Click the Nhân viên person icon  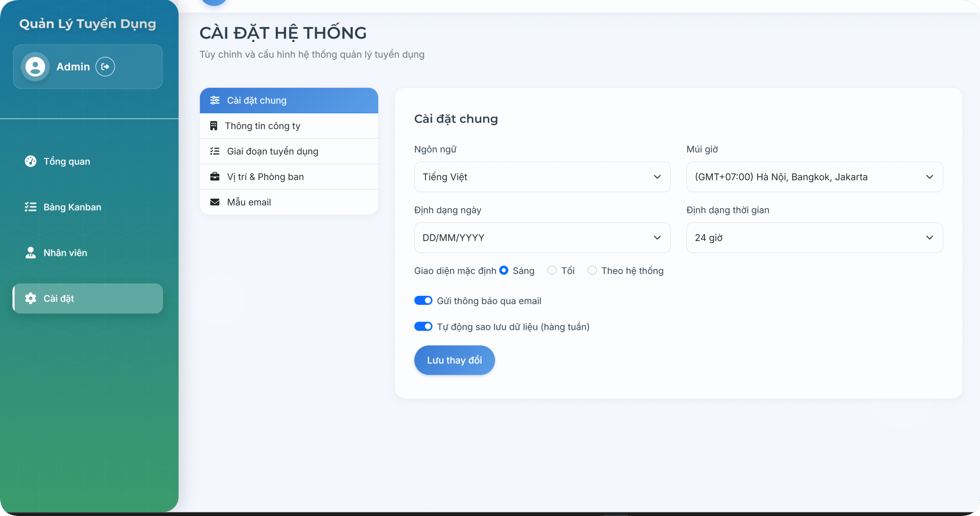click(31, 253)
